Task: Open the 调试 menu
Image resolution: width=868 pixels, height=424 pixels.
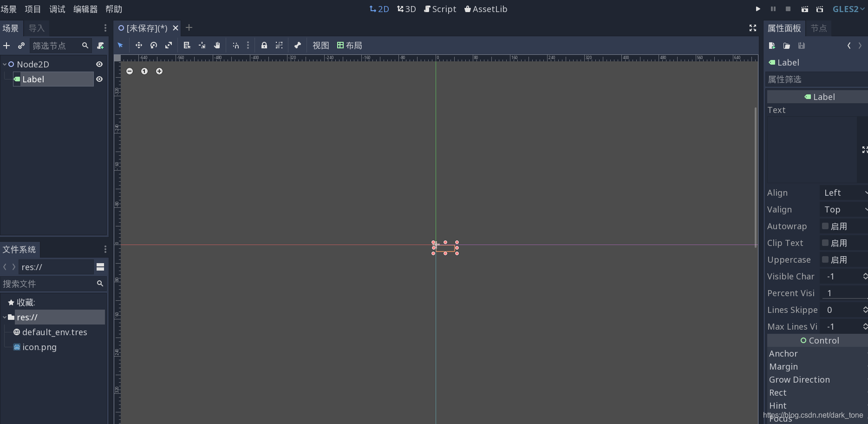Action: pos(58,9)
